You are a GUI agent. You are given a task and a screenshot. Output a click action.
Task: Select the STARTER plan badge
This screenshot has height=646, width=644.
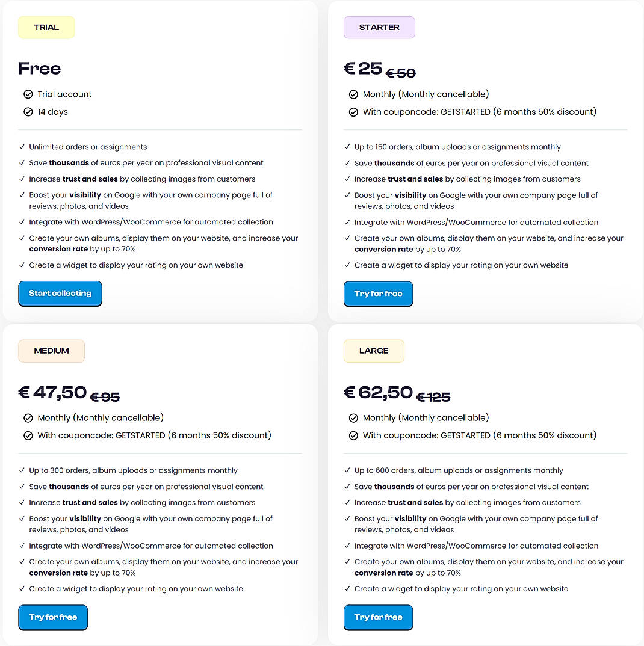[379, 27]
